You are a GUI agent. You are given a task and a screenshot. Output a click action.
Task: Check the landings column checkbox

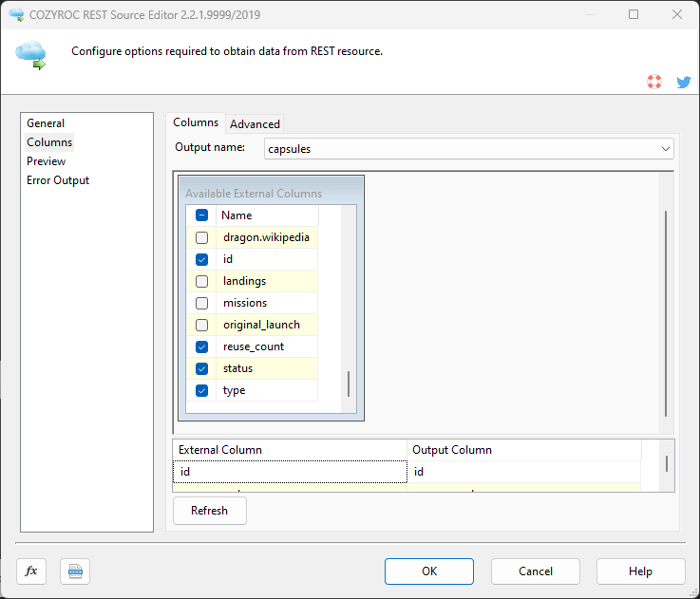[201, 281]
